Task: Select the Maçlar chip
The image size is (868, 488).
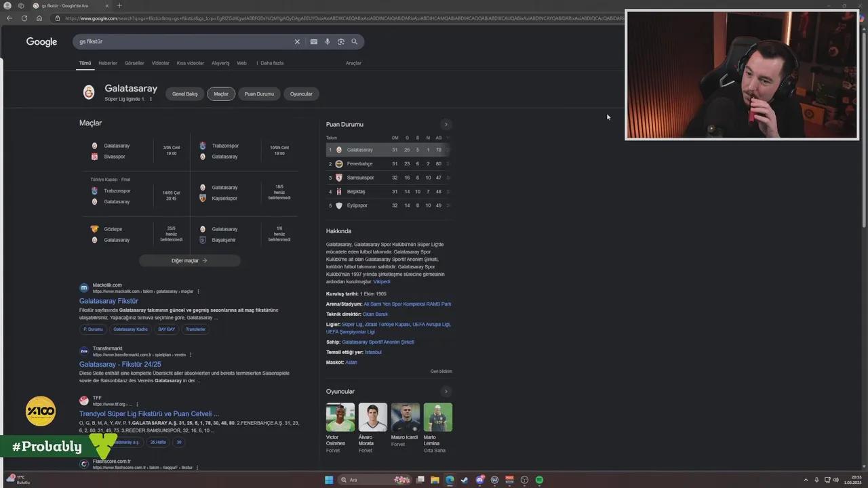Action: tap(221, 94)
